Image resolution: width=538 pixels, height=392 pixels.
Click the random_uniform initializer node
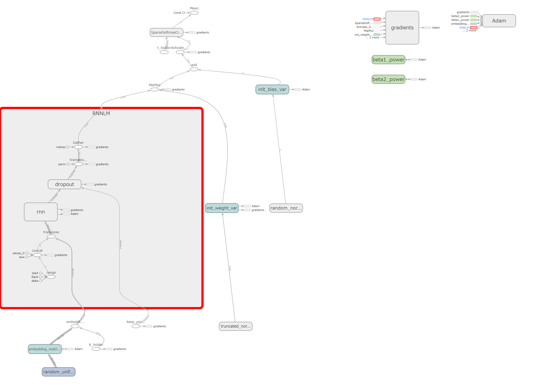click(x=58, y=372)
